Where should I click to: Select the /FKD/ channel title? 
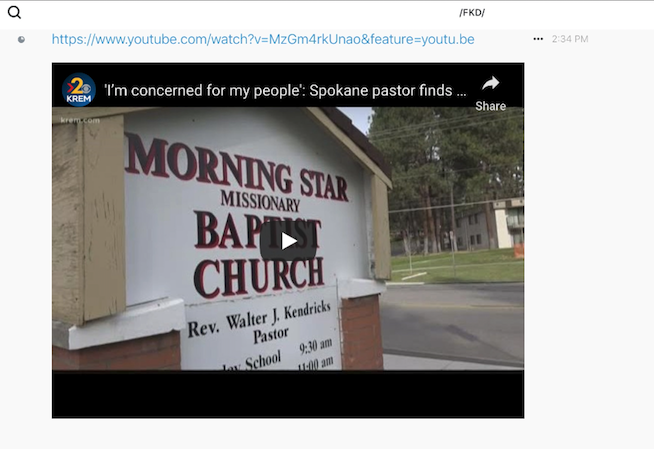472,13
